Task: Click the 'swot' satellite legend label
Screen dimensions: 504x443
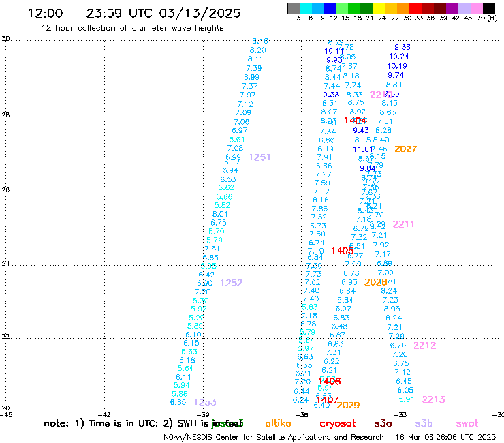Action: pos(467,424)
